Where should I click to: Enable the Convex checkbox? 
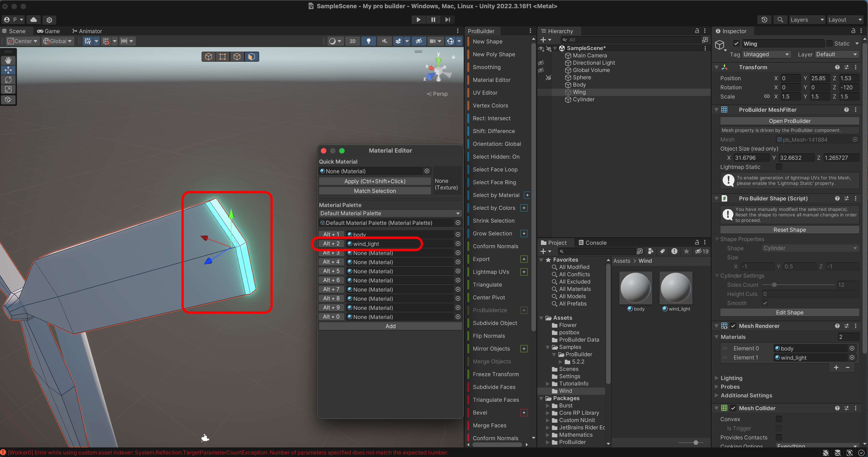(x=779, y=419)
